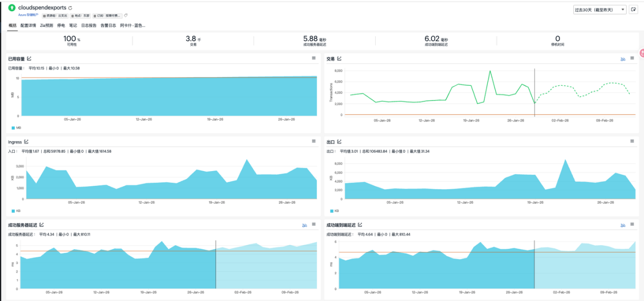Switch to the Zia预测 tab
644x301 pixels.
coord(46,25)
